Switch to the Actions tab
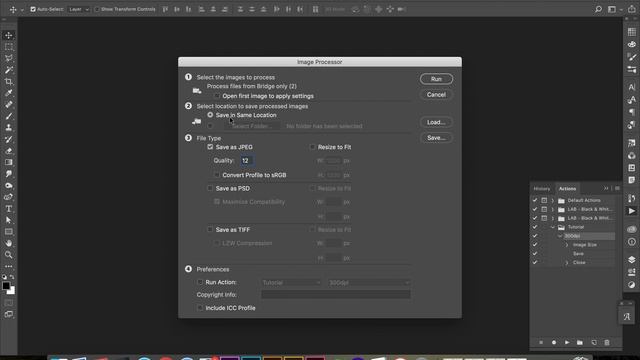640x360 pixels. (x=567, y=189)
